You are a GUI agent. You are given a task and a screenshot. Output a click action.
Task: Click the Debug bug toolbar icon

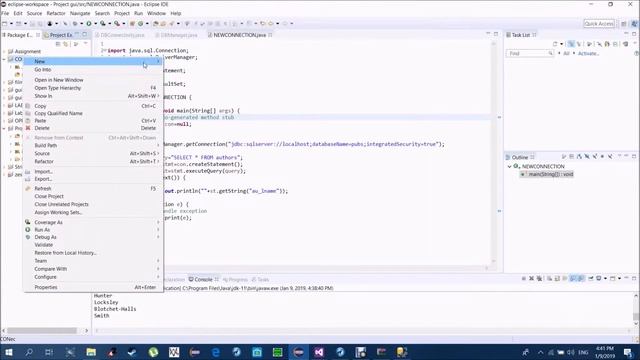[75, 24]
